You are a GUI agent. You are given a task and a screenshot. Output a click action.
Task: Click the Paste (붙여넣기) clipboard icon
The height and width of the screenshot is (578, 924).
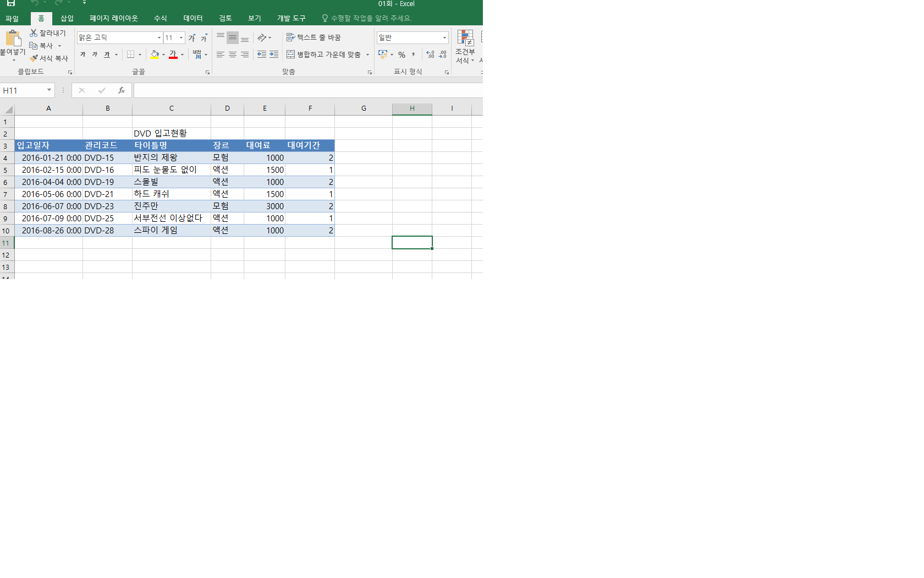[x=12, y=40]
